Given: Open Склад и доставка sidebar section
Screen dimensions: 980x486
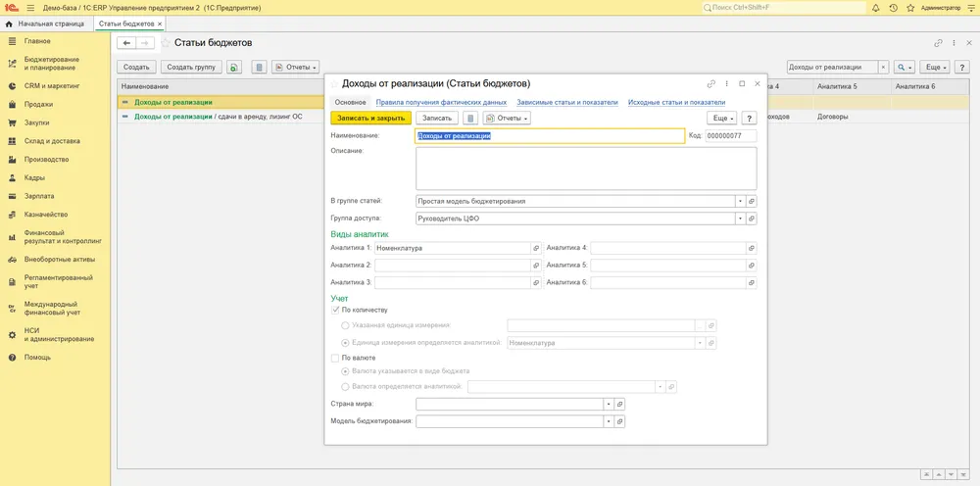Looking at the screenshot, I should (x=52, y=141).
